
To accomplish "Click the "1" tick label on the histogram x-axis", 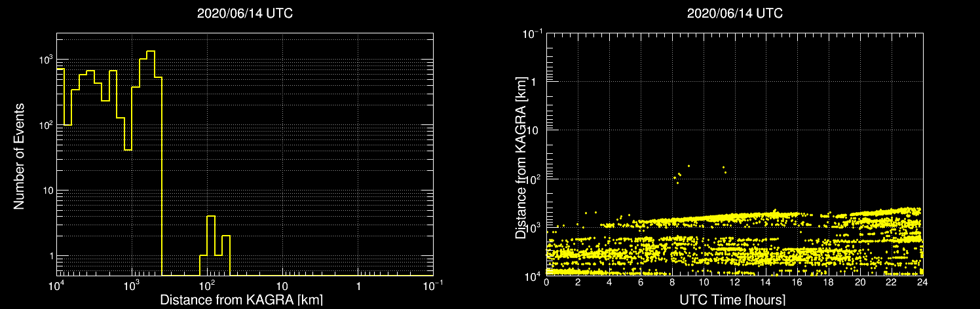I will click(x=358, y=287).
